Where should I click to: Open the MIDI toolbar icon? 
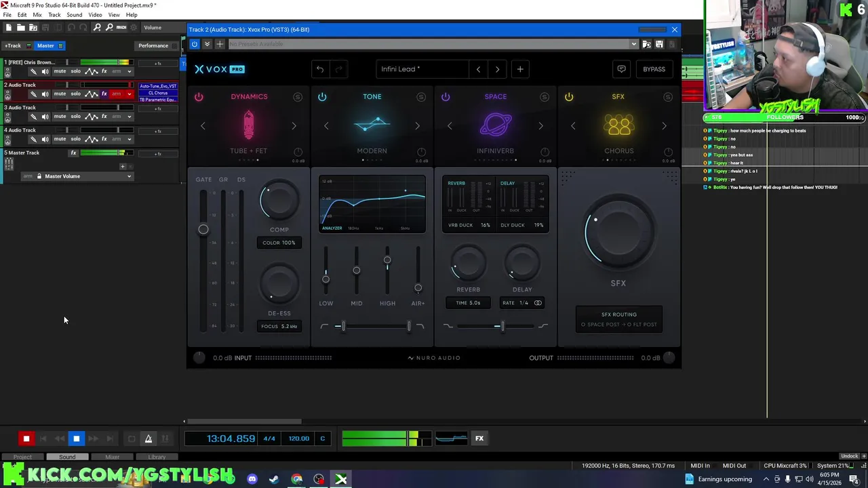coord(121,27)
